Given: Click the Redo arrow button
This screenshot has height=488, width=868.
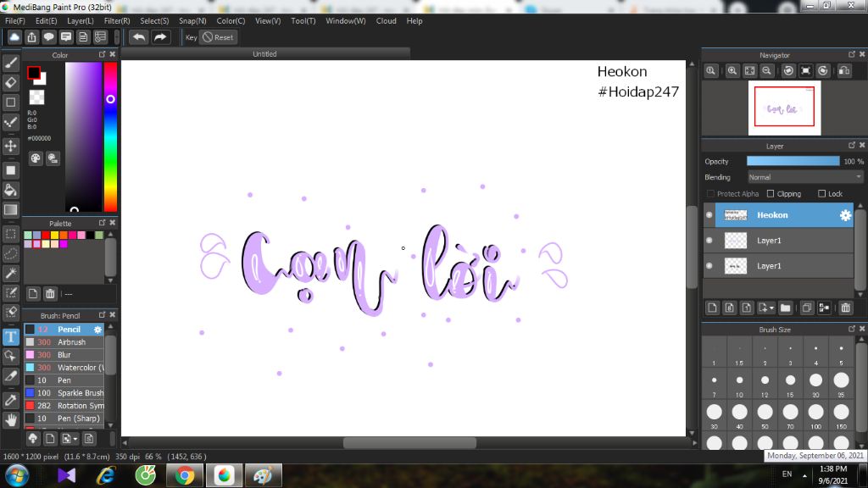Looking at the screenshot, I should click(x=160, y=37).
